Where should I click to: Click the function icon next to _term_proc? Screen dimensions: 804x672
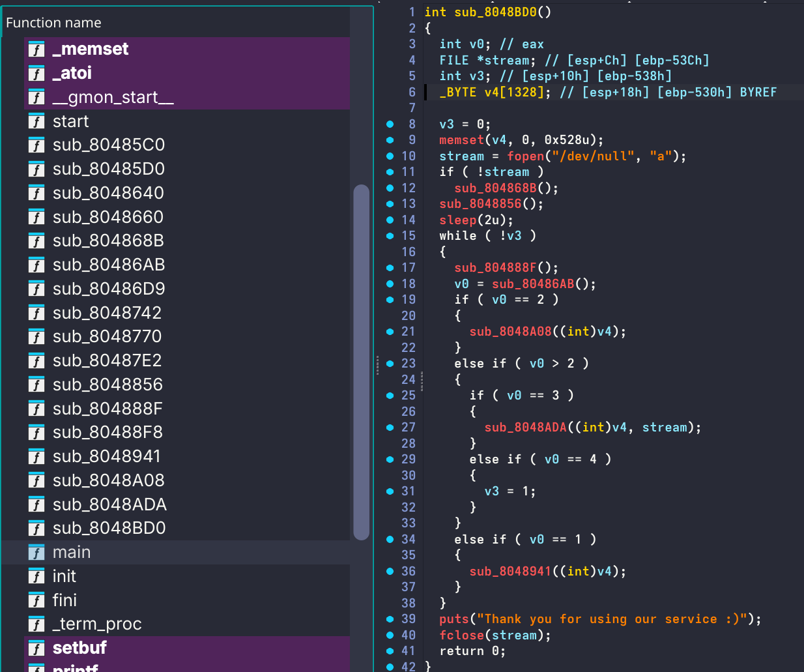36,624
